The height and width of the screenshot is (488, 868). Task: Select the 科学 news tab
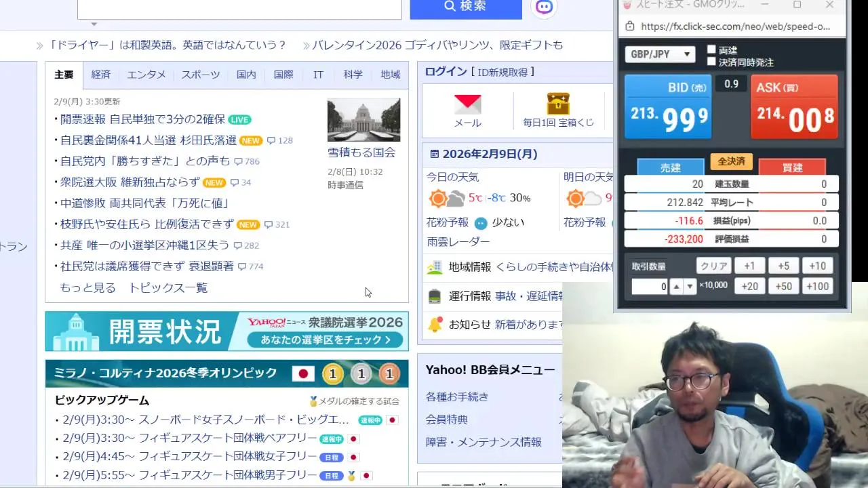353,75
